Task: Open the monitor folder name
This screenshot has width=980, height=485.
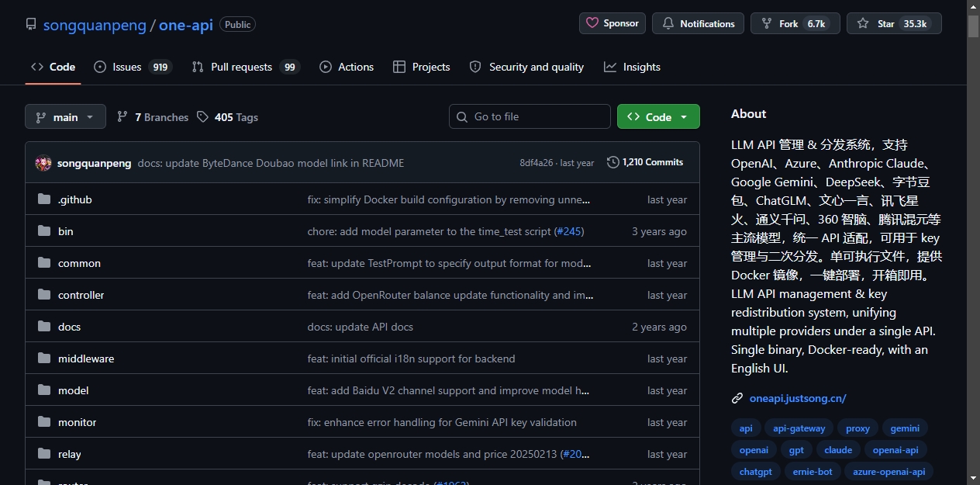Action: (x=78, y=422)
